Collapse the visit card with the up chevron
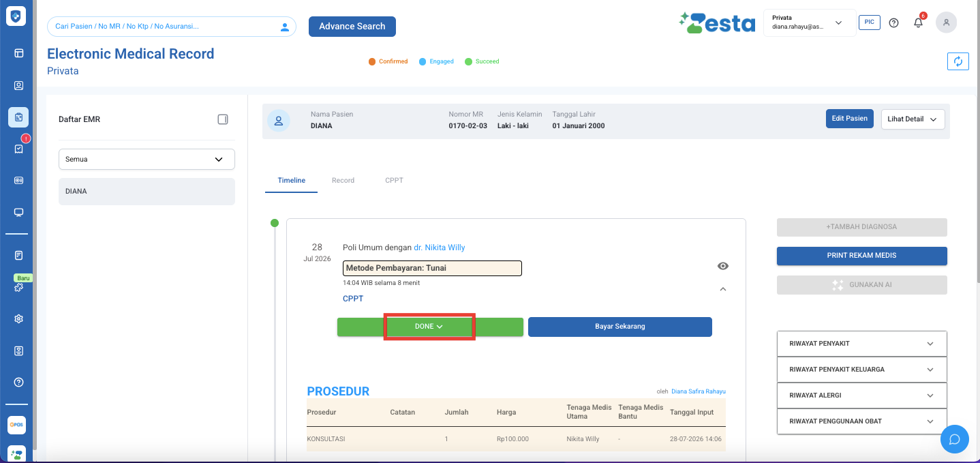The image size is (980, 463). click(x=723, y=289)
